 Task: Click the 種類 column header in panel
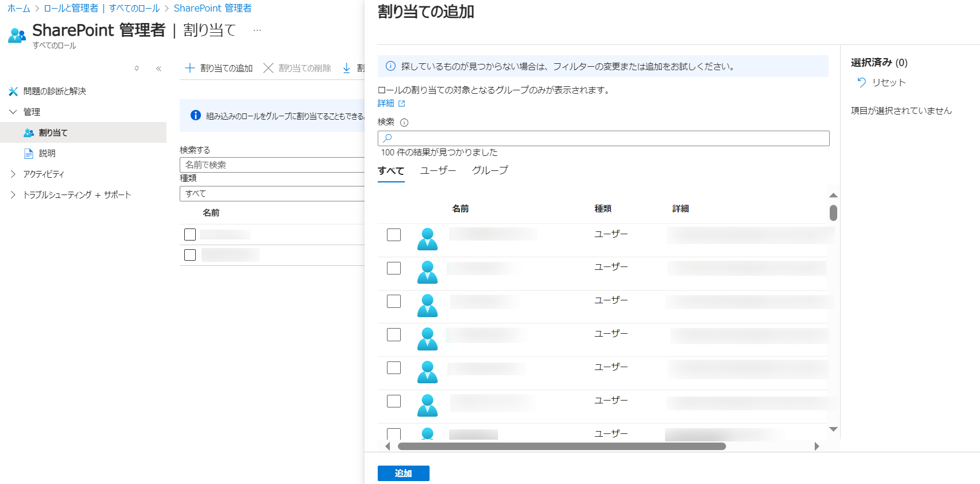click(603, 209)
